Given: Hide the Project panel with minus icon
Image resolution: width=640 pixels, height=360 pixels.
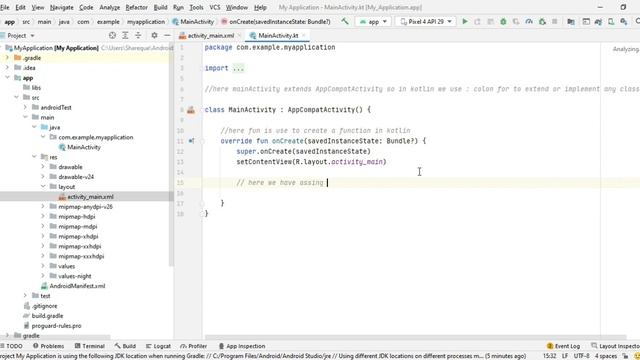Looking at the screenshot, I should pyautogui.click(x=167, y=36).
